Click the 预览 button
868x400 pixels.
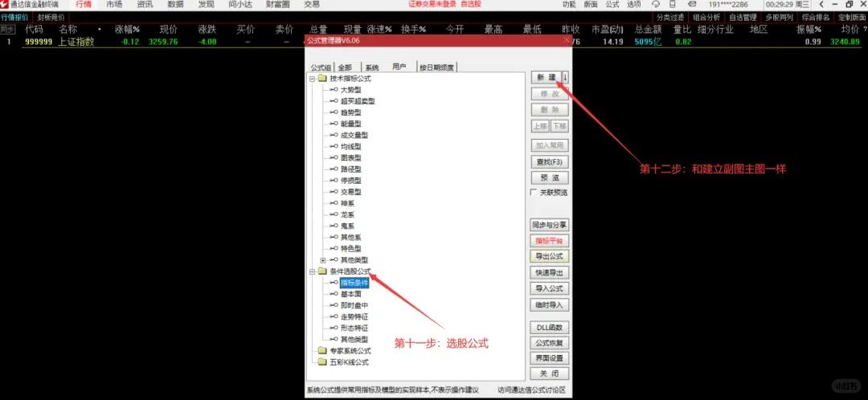point(550,178)
